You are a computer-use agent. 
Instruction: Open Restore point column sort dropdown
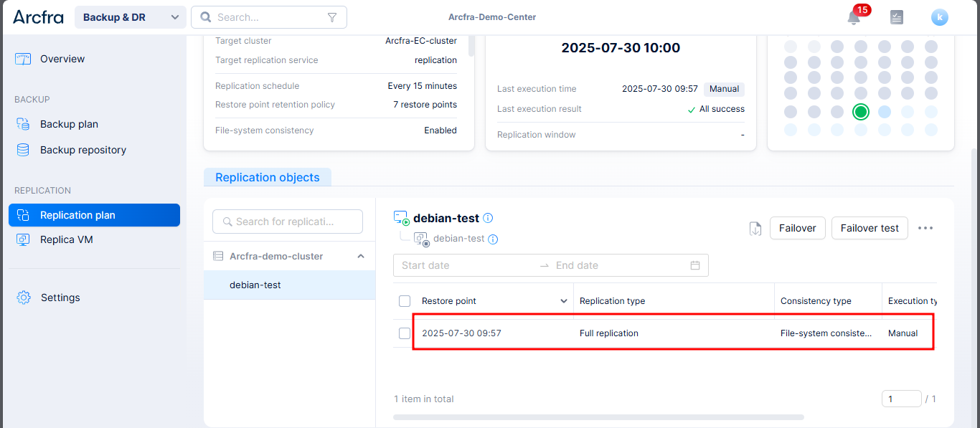click(564, 301)
